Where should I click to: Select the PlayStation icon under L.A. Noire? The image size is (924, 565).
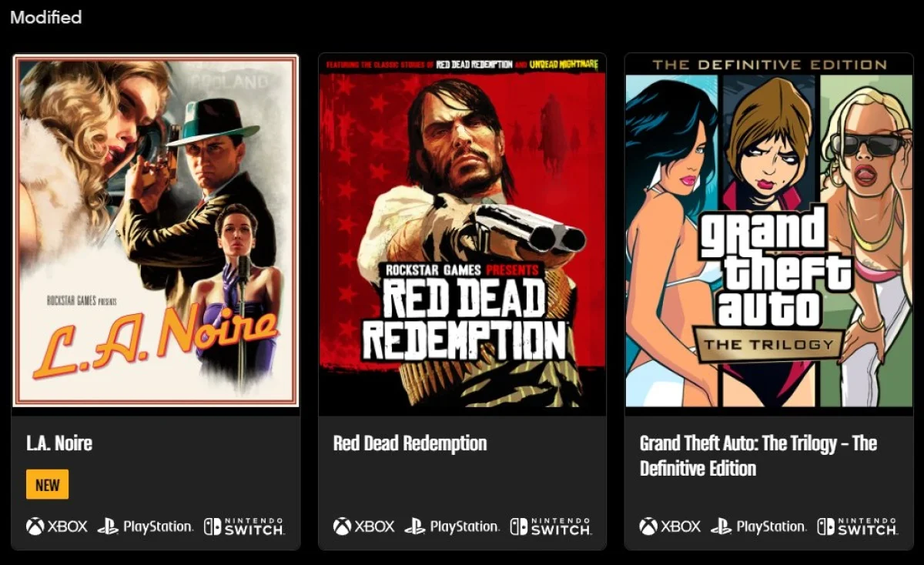coord(146,527)
